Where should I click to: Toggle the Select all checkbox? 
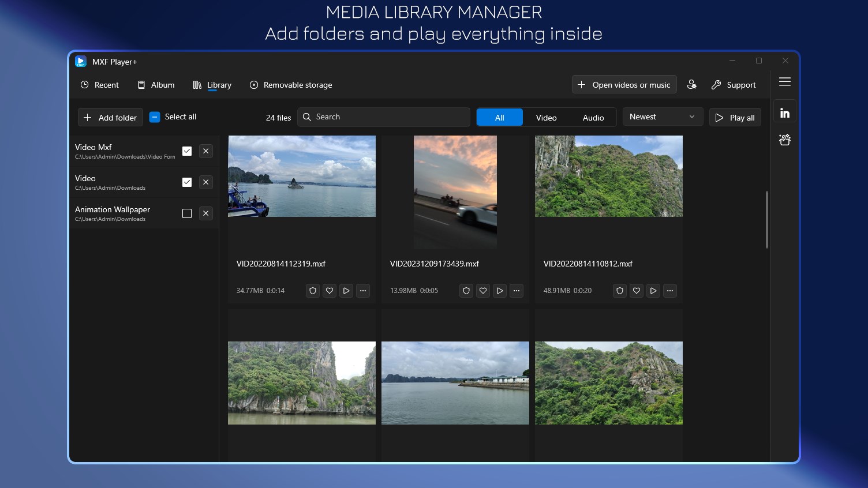(155, 117)
